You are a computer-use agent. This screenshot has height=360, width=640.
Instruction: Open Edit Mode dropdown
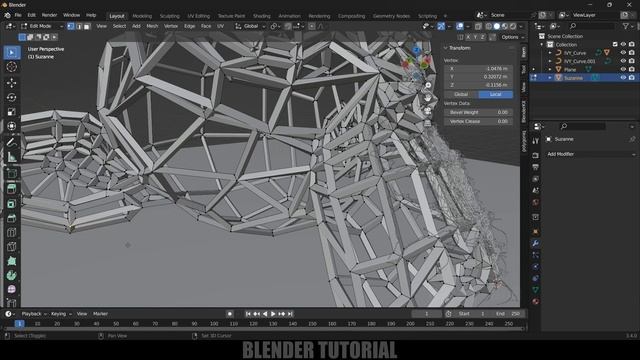[x=42, y=26]
